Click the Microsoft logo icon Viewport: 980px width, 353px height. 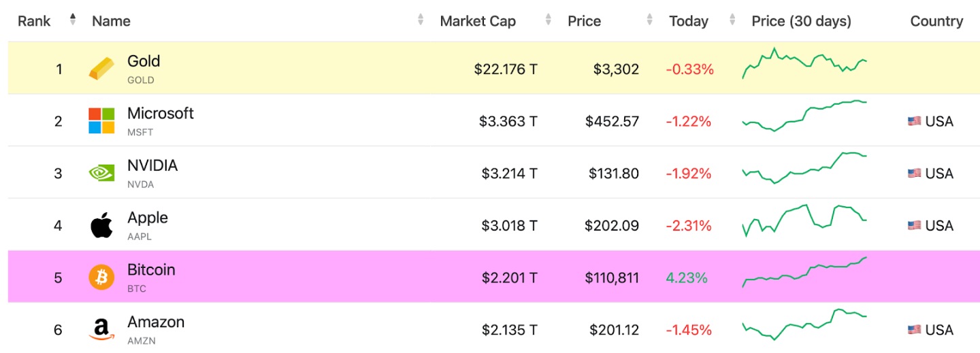[102, 121]
